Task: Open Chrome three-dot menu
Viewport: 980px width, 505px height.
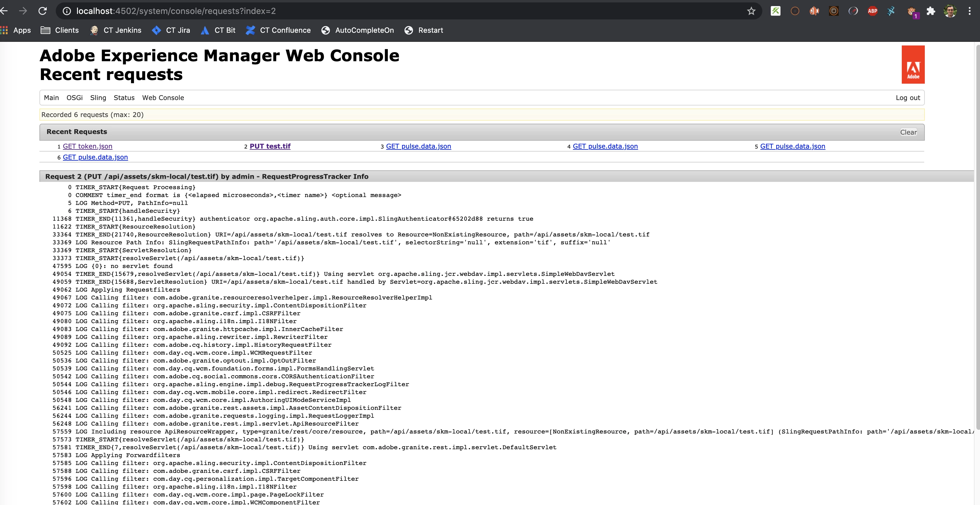Action: (969, 11)
